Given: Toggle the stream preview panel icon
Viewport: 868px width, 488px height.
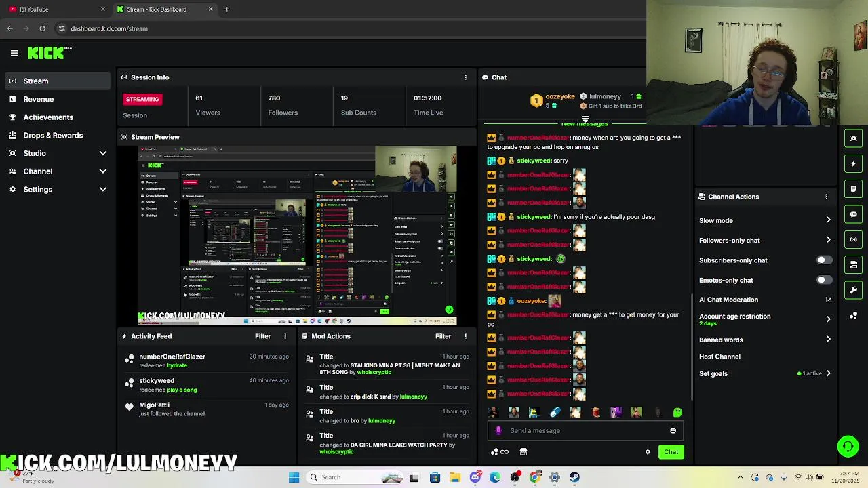Looking at the screenshot, I should 854,138.
